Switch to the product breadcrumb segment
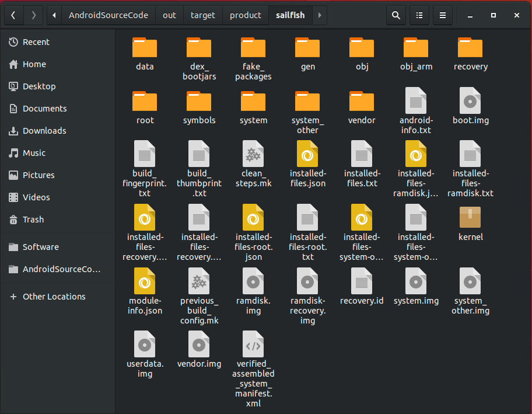The height and width of the screenshot is (414, 532). tap(246, 15)
